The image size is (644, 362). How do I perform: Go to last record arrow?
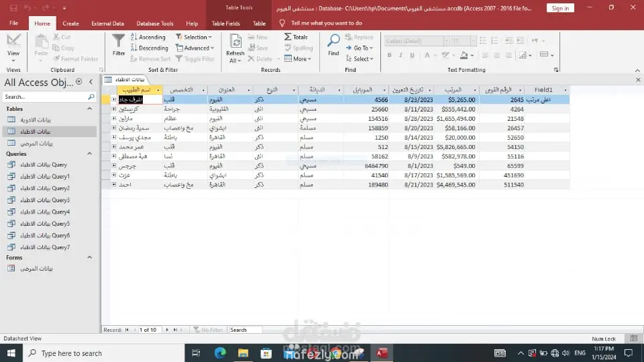175,330
